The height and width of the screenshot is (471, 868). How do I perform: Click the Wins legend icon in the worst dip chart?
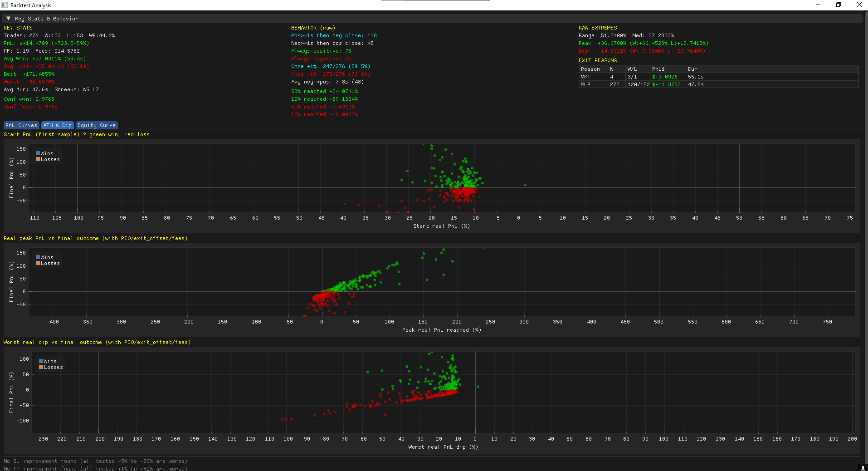[41, 361]
